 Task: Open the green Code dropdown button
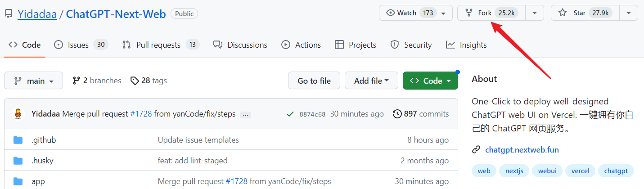click(x=430, y=81)
